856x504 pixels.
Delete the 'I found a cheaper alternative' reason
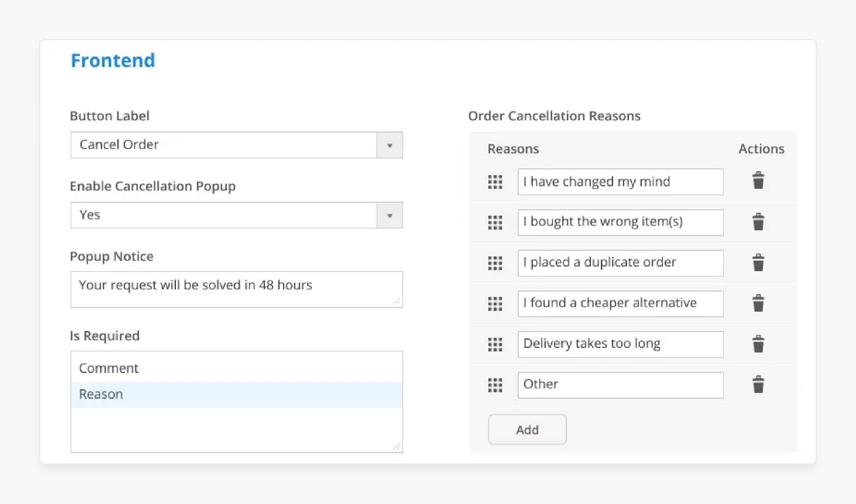coord(758,303)
